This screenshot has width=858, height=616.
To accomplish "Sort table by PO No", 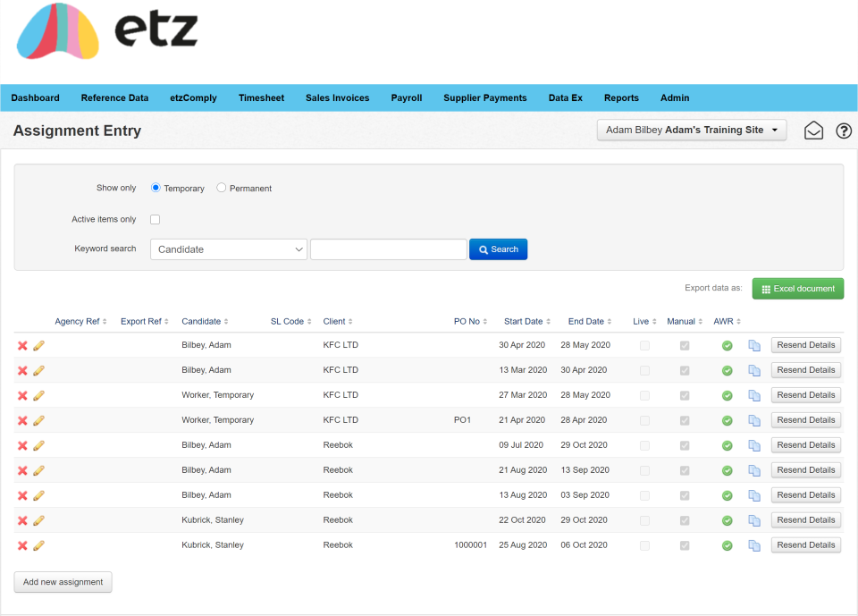I will [470, 322].
